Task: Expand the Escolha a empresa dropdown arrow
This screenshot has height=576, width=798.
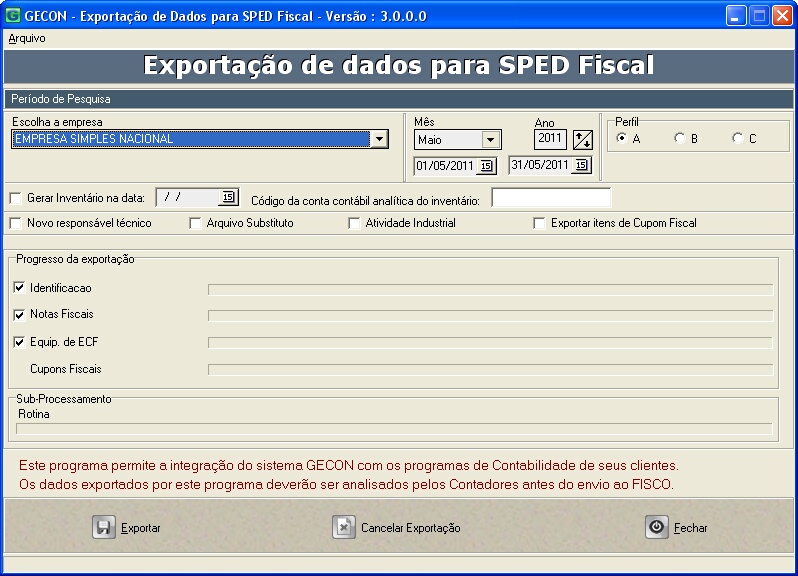Action: [379, 139]
